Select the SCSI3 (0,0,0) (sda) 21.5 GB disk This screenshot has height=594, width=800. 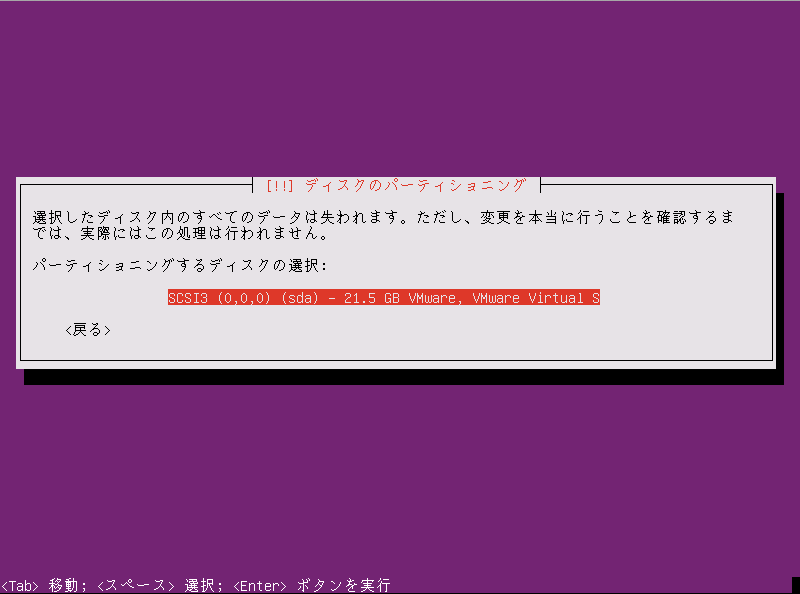pos(384,298)
